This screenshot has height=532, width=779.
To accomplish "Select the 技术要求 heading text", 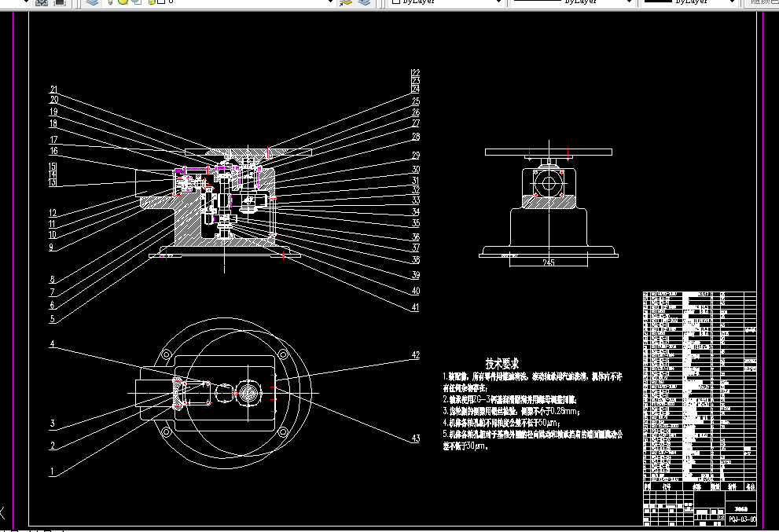I will click(x=502, y=364).
